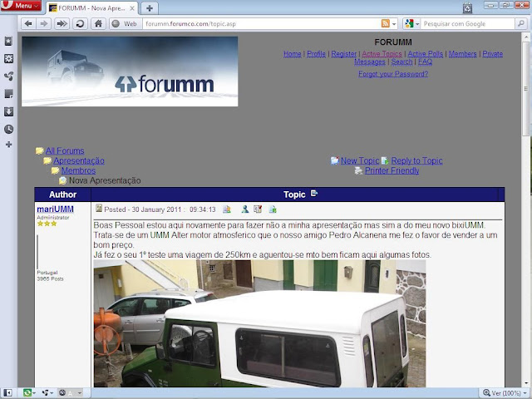532x399 pixels.
Task: Open the Bookmarks panel star icon in sidebar
Action: [8, 42]
